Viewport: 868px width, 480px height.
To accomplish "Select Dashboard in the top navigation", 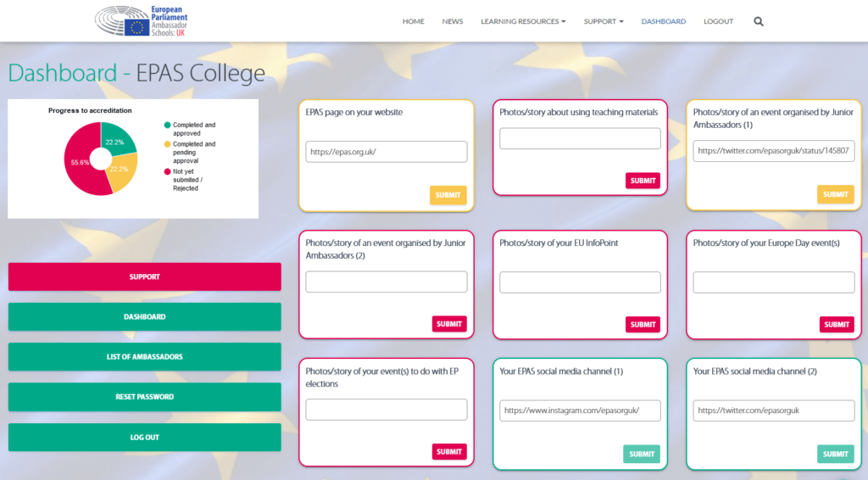I will 663,21.
